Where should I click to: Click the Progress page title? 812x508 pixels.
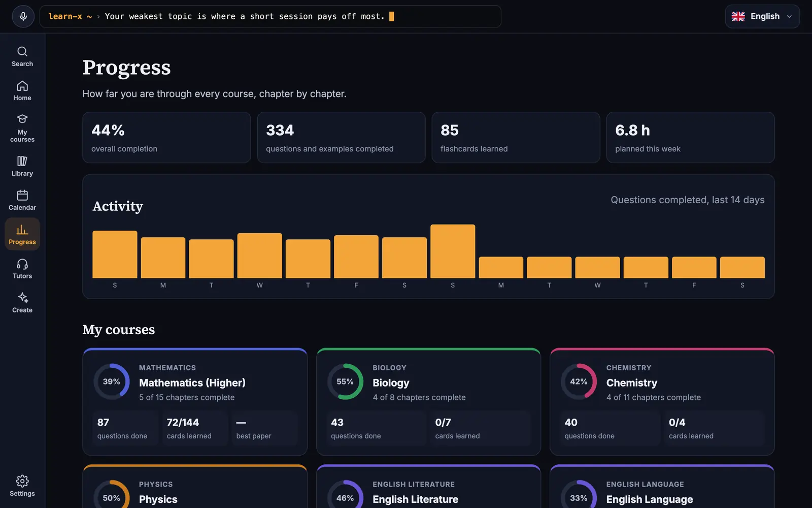[126, 68]
